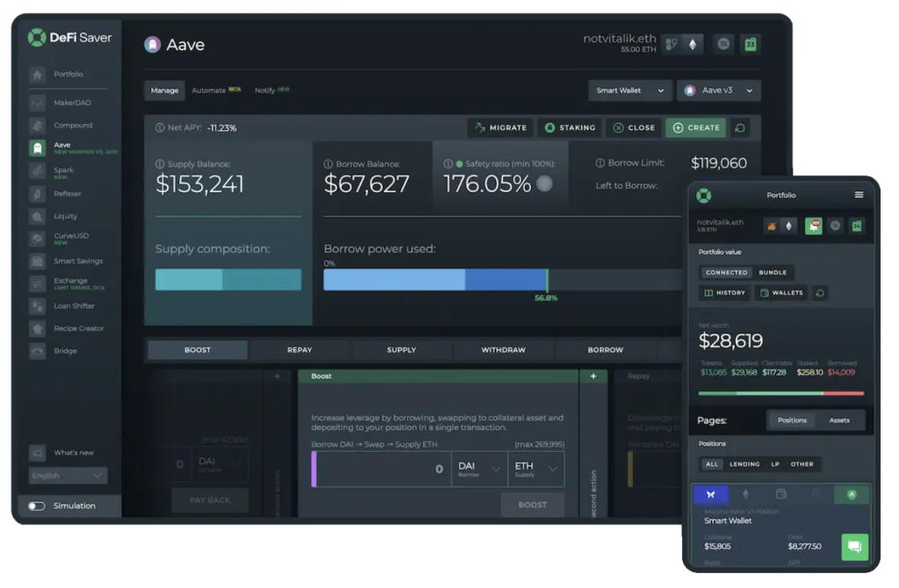Click the notvitalik.eth account name in desktop header

pyautogui.click(x=619, y=39)
